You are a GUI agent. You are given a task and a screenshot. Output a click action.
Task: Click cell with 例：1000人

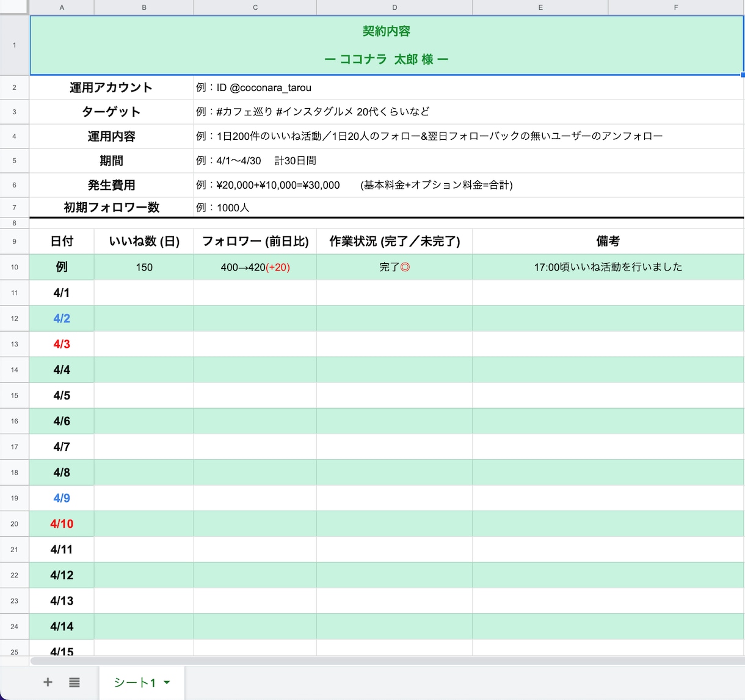tap(469, 208)
